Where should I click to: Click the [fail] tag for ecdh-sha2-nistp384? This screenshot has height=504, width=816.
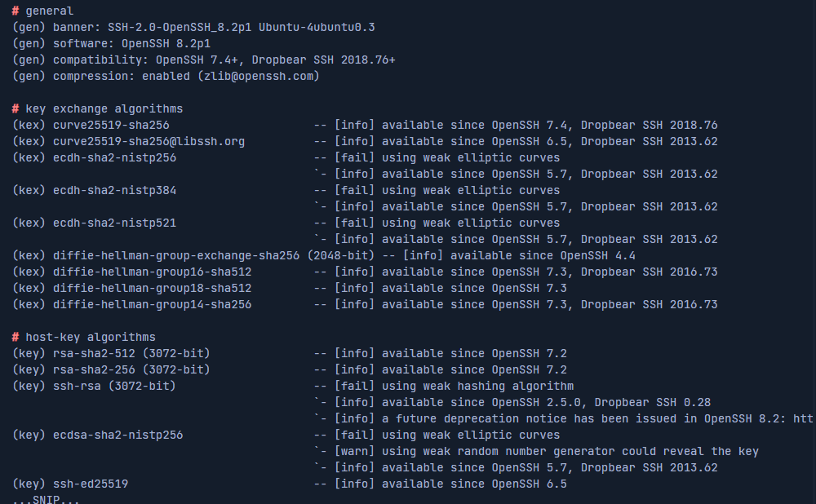354,190
